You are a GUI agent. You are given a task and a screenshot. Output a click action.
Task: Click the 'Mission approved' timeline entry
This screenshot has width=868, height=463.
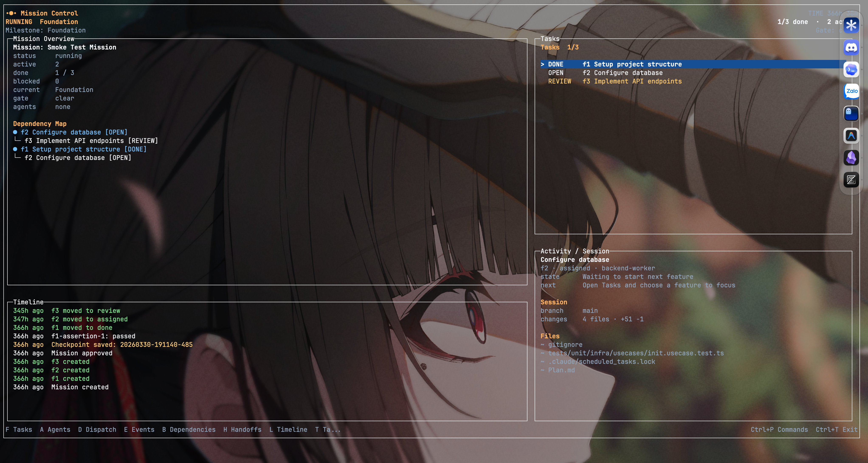click(63, 353)
